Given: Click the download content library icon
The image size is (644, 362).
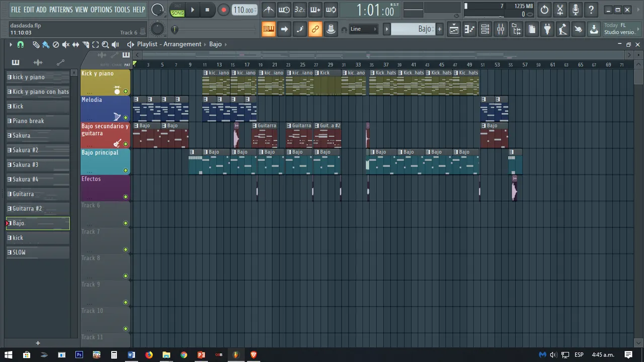Looking at the screenshot, I should (x=594, y=29).
